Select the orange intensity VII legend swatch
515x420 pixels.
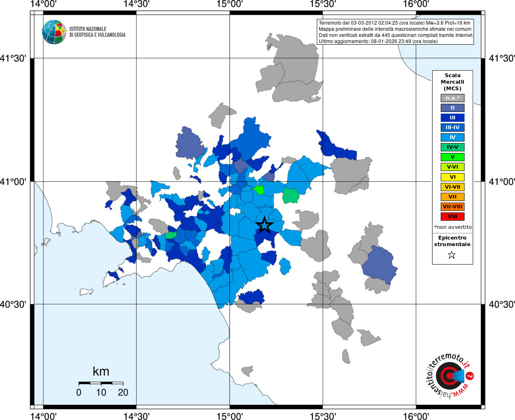(452, 197)
